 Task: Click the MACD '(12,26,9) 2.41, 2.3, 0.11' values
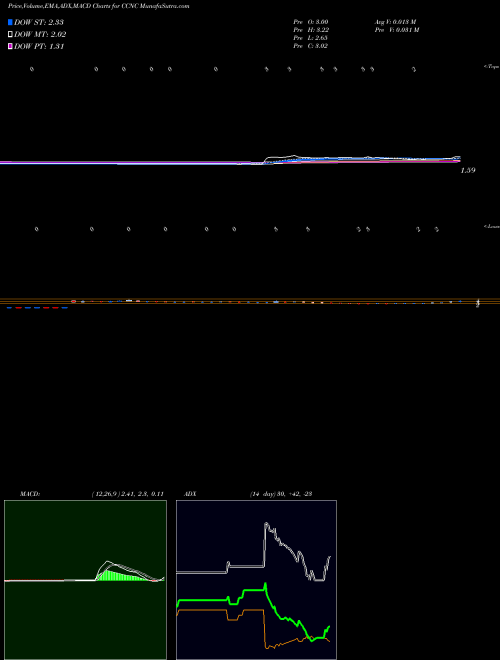tap(128, 494)
